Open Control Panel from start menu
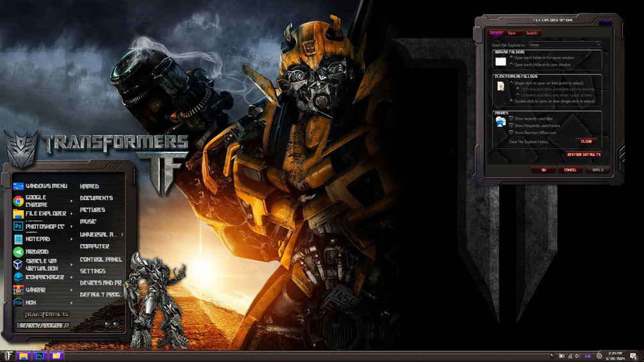 click(x=101, y=259)
